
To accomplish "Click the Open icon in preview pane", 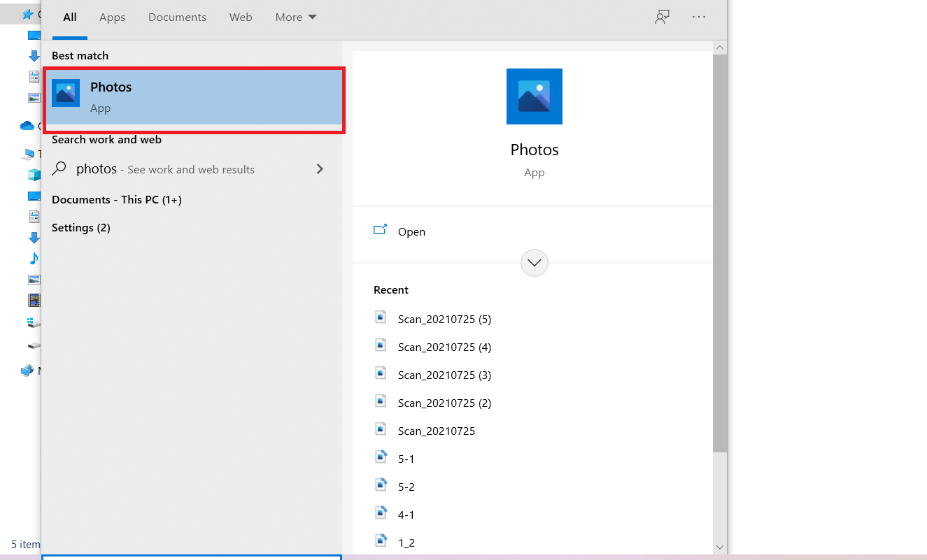I will (x=381, y=230).
